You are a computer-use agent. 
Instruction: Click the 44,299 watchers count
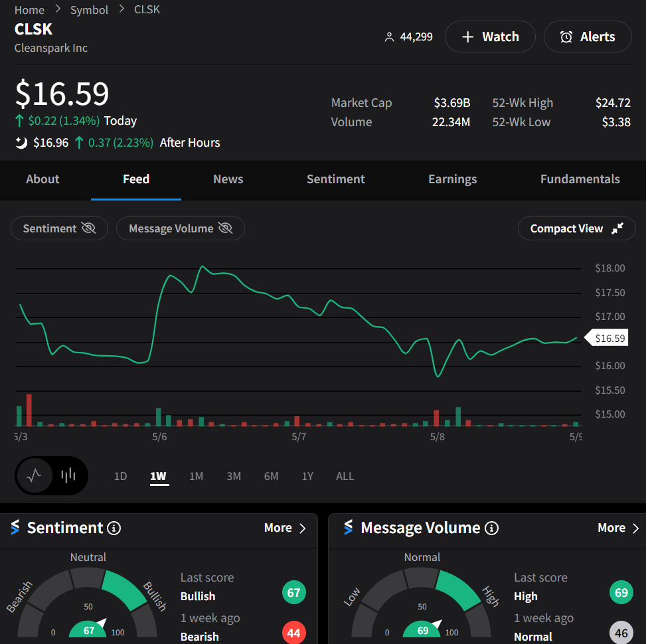pyautogui.click(x=416, y=37)
